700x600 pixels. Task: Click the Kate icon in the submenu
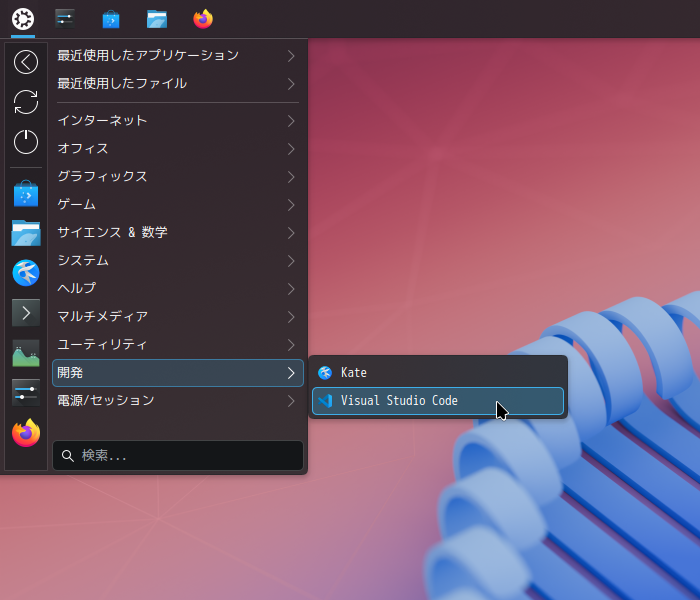325,373
